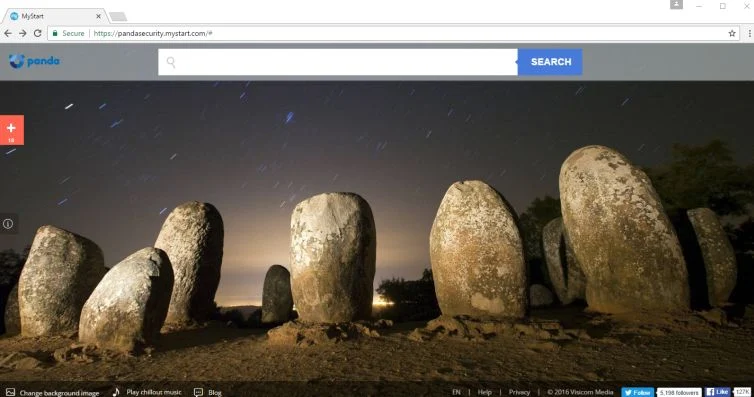The height and width of the screenshot is (397, 754).
Task: Select the Panda logo
Action: click(34, 61)
